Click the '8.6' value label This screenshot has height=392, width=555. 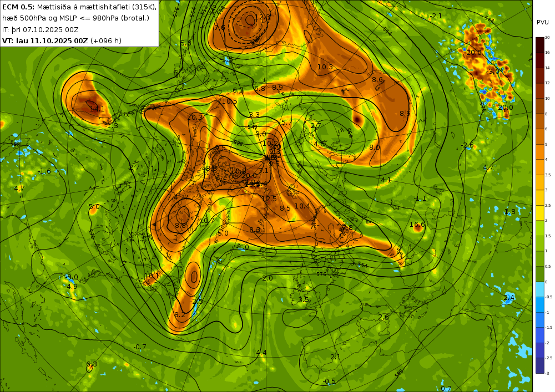(x=377, y=80)
